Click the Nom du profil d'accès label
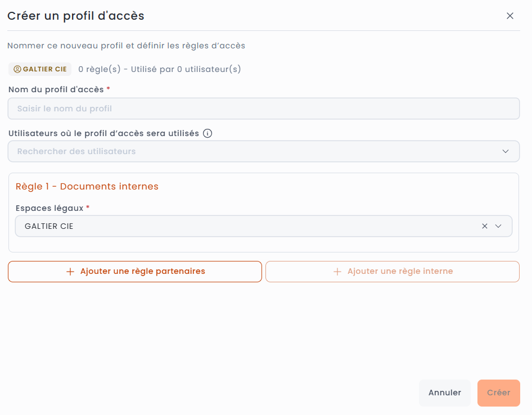Image resolution: width=532 pixels, height=415 pixels. [x=56, y=89]
